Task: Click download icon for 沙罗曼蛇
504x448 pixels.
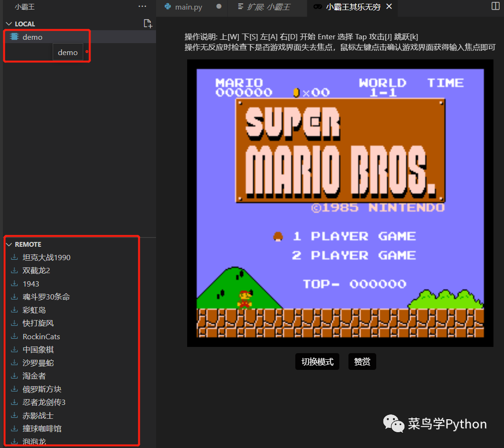Action: click(14, 363)
